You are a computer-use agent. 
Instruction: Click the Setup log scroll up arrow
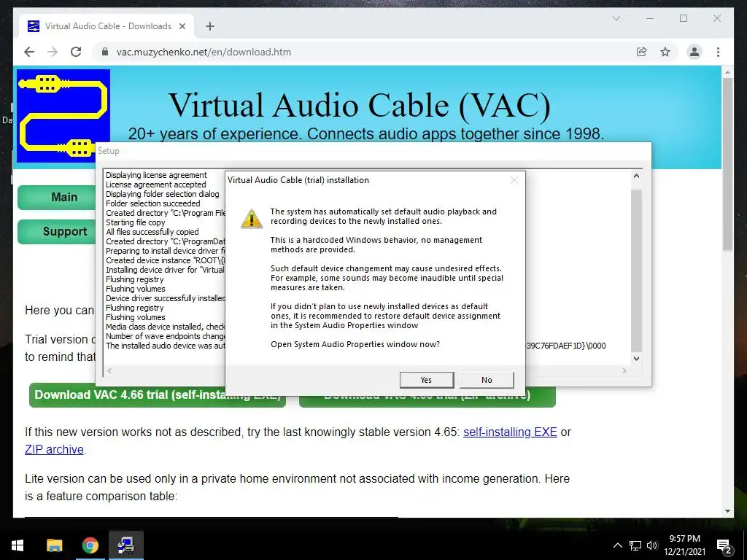coord(636,176)
